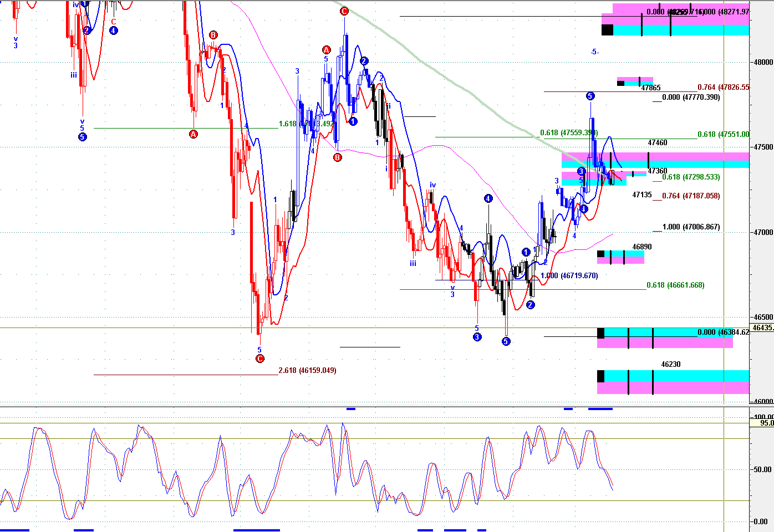Select the black square beside the 47865 zone

point(620,84)
